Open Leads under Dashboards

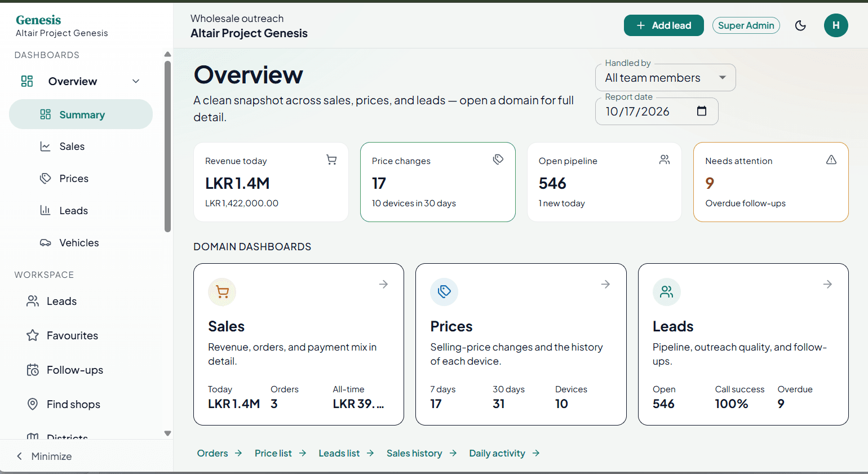click(x=81, y=211)
